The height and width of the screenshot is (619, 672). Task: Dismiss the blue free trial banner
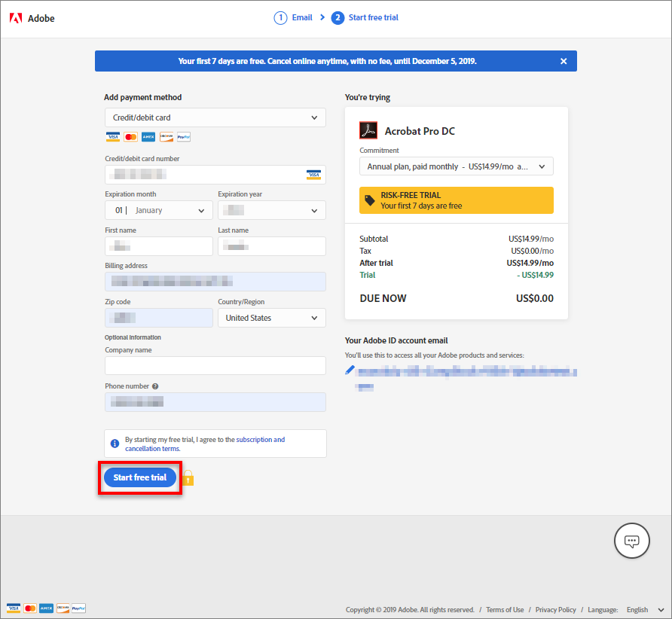pos(564,61)
